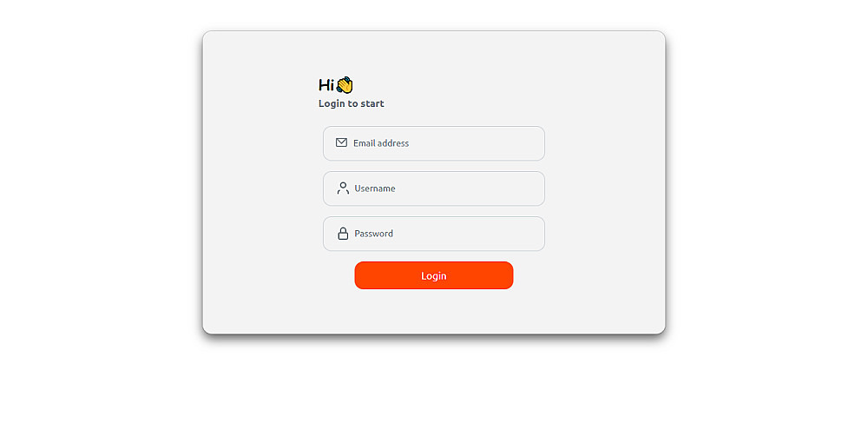Image resolution: width=868 pixels, height=423 pixels.
Task: Submit the form with the orange Login button
Action: 434,275
